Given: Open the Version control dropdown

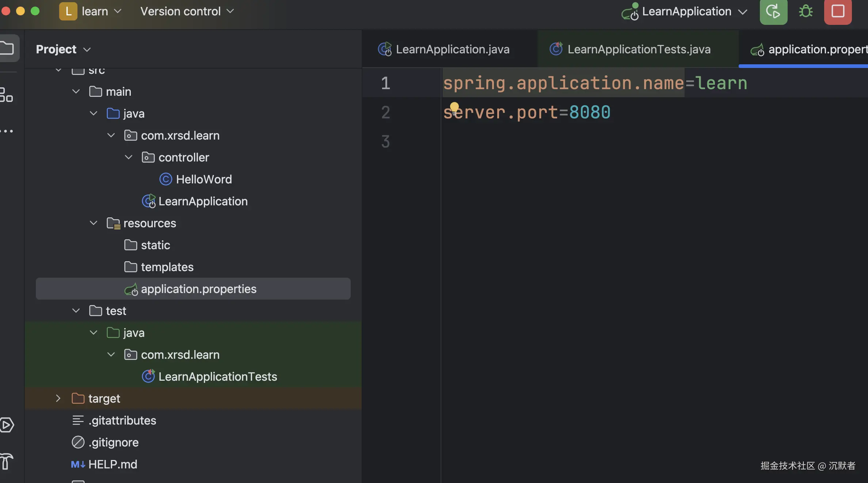Looking at the screenshot, I should [187, 12].
